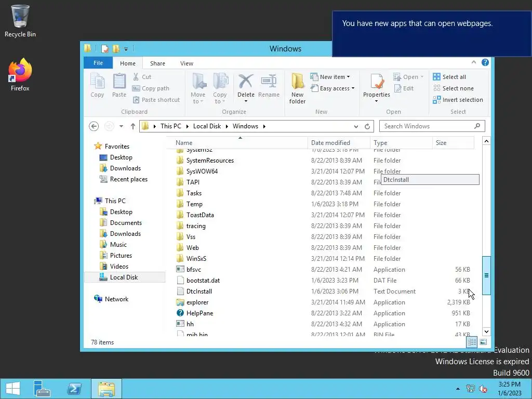The image size is (532, 399).
Task: Switch to the Share ribbon tab
Action: 157,63
